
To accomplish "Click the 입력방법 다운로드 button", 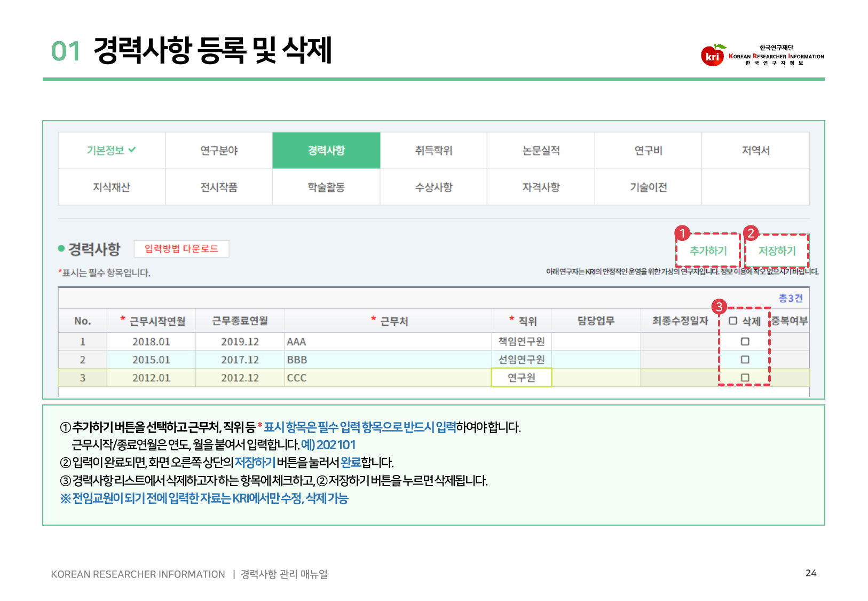I will pos(181,249).
